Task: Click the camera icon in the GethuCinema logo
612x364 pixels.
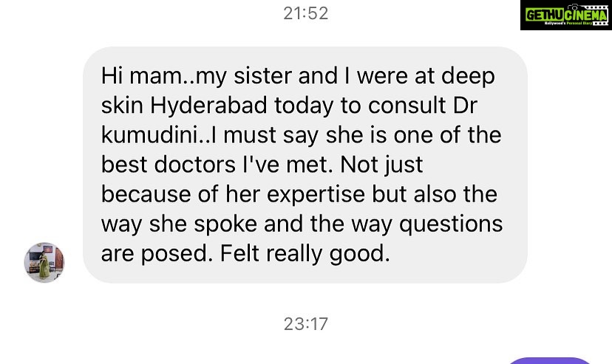Action: coord(576,10)
